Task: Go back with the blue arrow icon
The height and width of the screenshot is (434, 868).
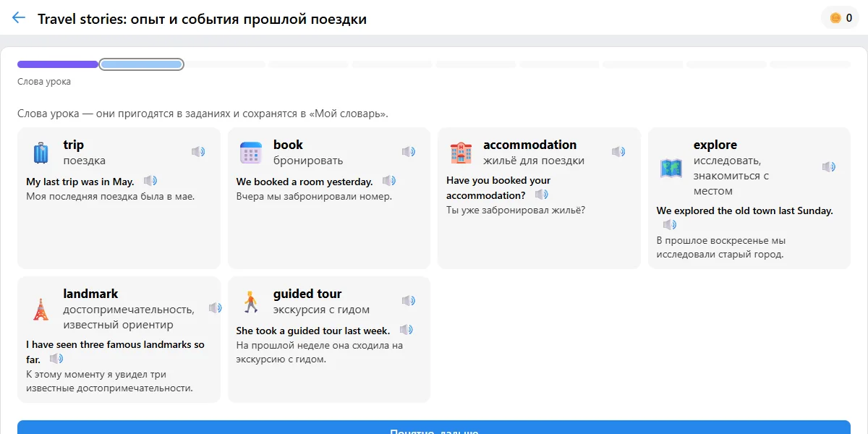Action: [x=19, y=18]
